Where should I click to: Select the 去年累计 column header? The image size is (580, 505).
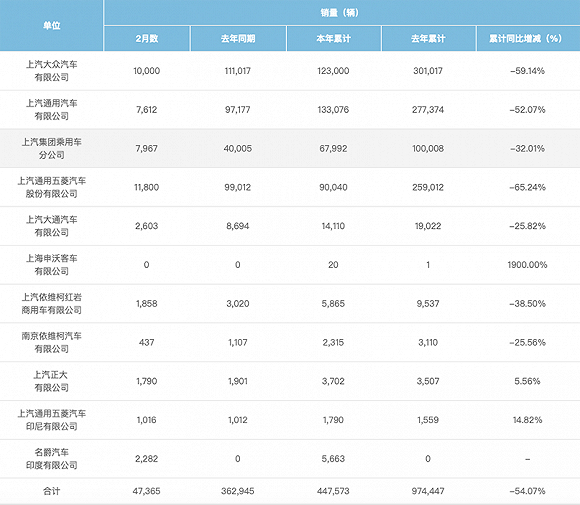428,38
